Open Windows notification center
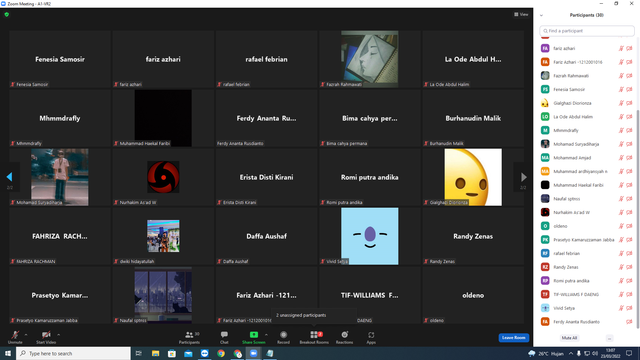This screenshot has height=360, width=640. [x=629, y=353]
